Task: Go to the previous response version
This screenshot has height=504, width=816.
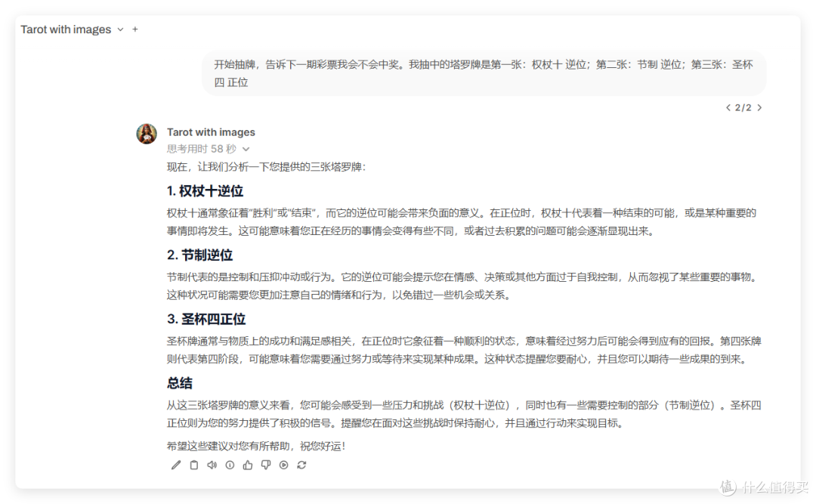Action: tap(728, 108)
